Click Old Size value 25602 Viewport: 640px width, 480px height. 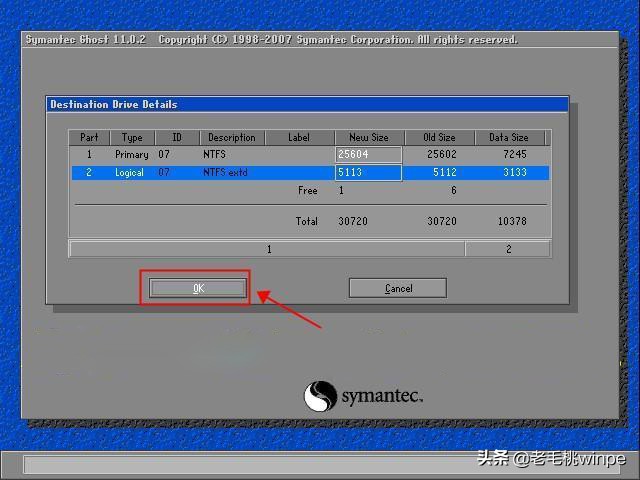[442, 154]
